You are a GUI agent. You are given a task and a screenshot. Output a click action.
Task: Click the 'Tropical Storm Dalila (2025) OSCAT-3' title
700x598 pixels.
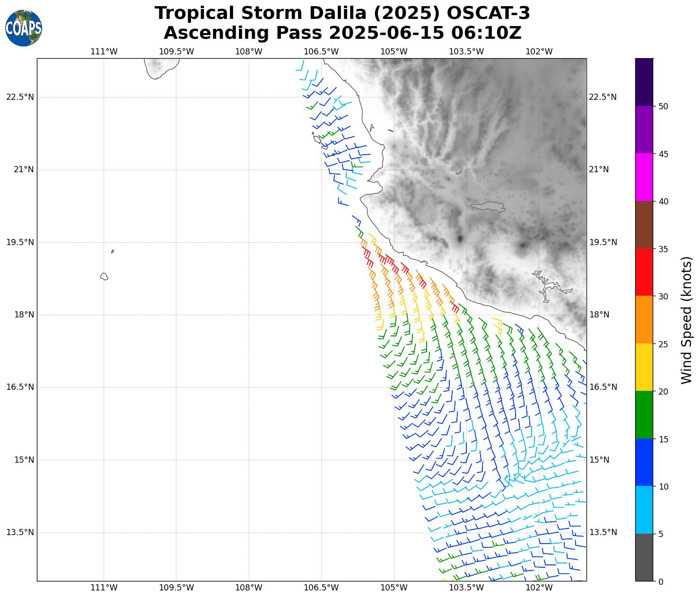[x=342, y=13]
